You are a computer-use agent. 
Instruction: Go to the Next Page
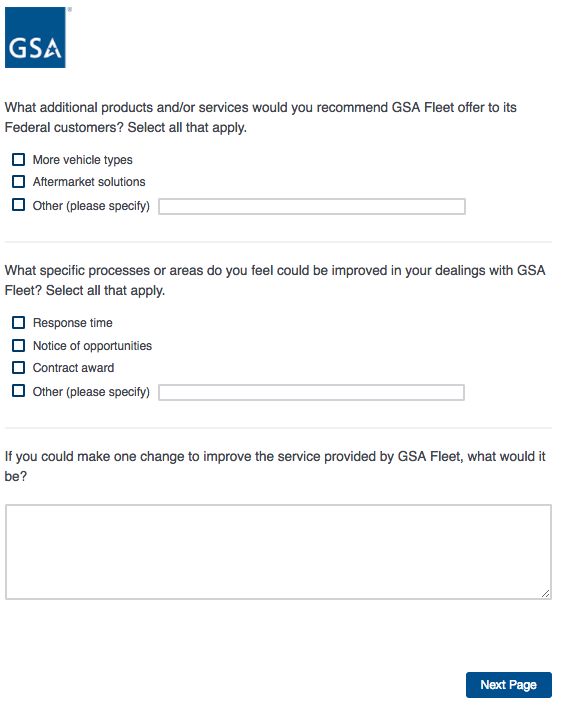508,685
